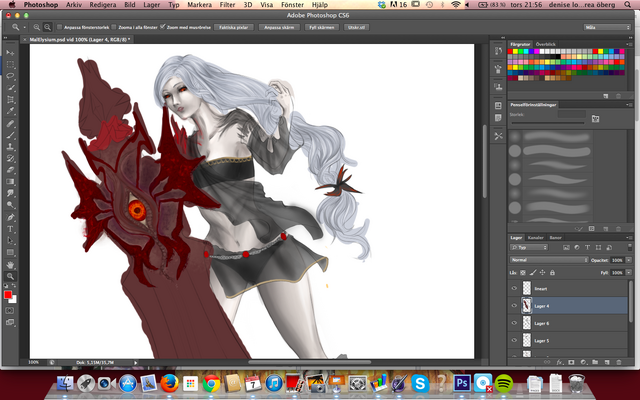Lock all attributes padlock icon
The height and width of the screenshot is (400, 640).
pyautogui.click(x=552, y=273)
